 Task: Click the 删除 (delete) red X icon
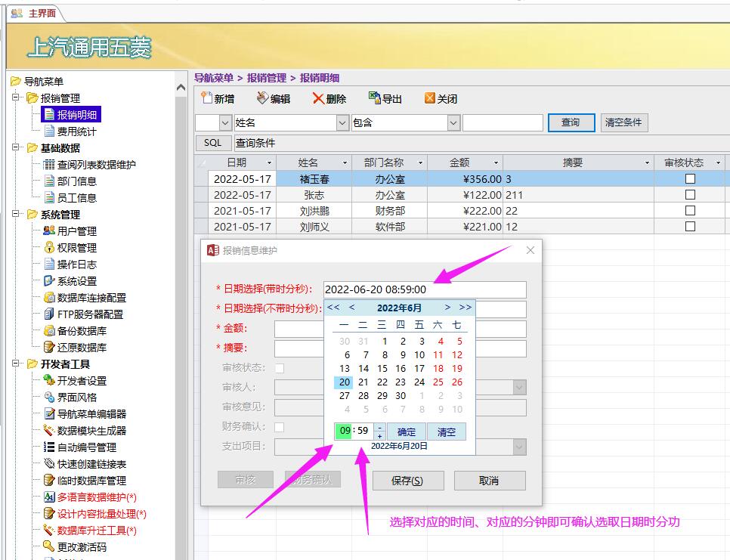318,98
